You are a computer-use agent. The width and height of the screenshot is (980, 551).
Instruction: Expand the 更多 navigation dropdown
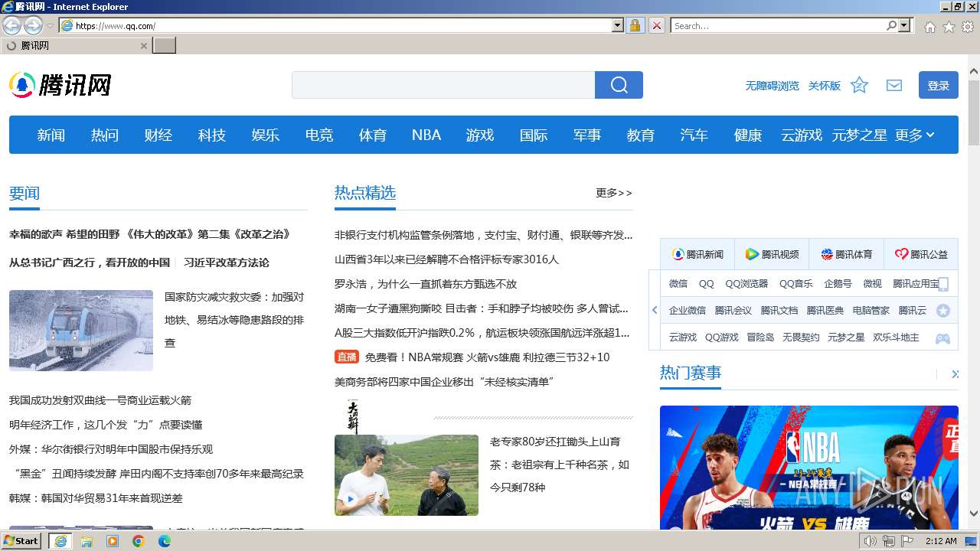[915, 135]
